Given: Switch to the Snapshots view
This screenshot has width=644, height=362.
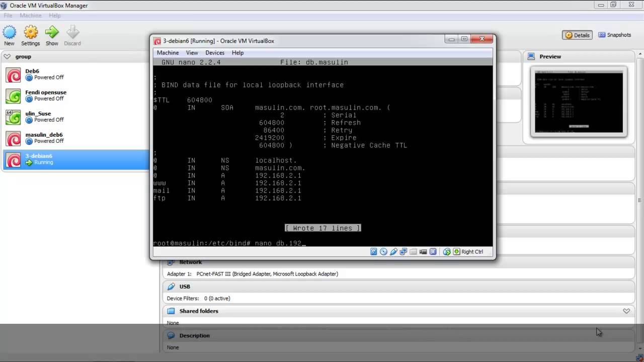Looking at the screenshot, I should point(614,35).
